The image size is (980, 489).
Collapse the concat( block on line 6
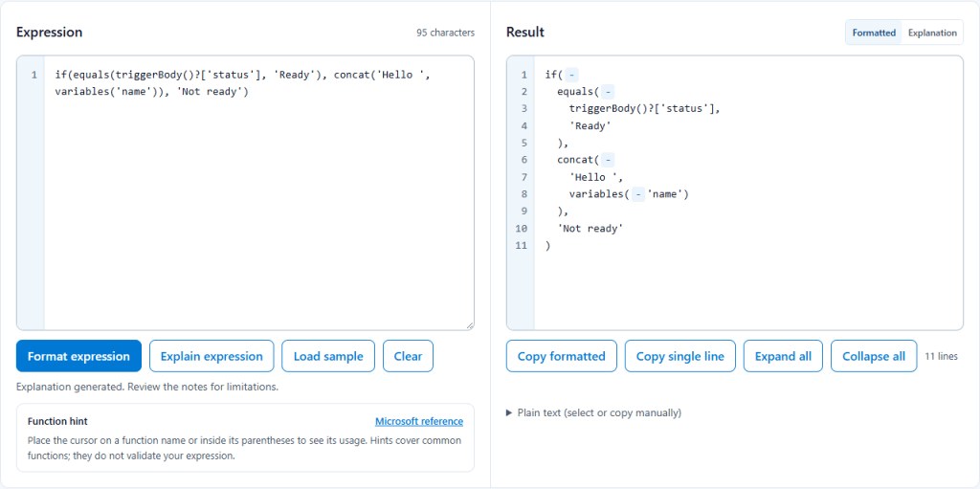[x=610, y=160]
